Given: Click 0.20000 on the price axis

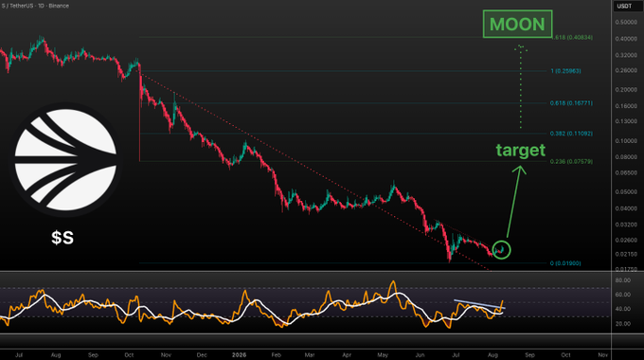Looking at the screenshot, I should click(626, 90).
